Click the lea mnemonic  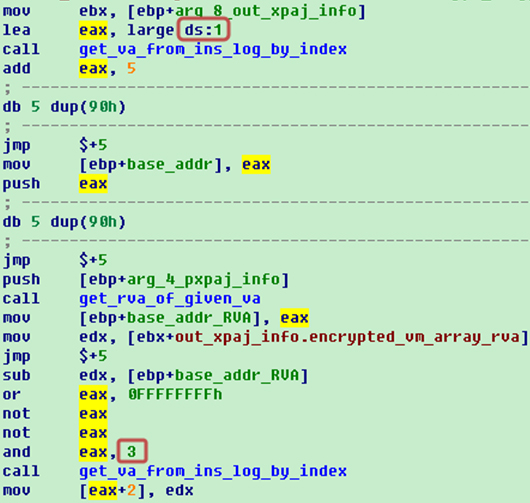click(17, 30)
